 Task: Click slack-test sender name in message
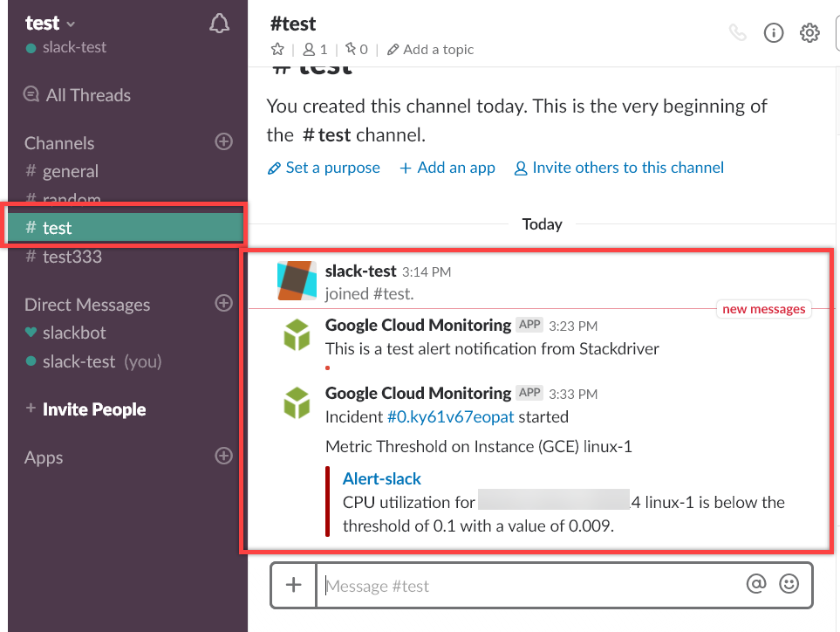[360, 271]
